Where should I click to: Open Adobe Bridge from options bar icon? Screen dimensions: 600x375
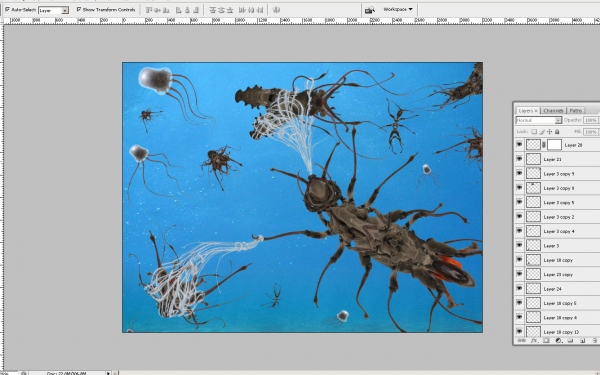click(370, 10)
